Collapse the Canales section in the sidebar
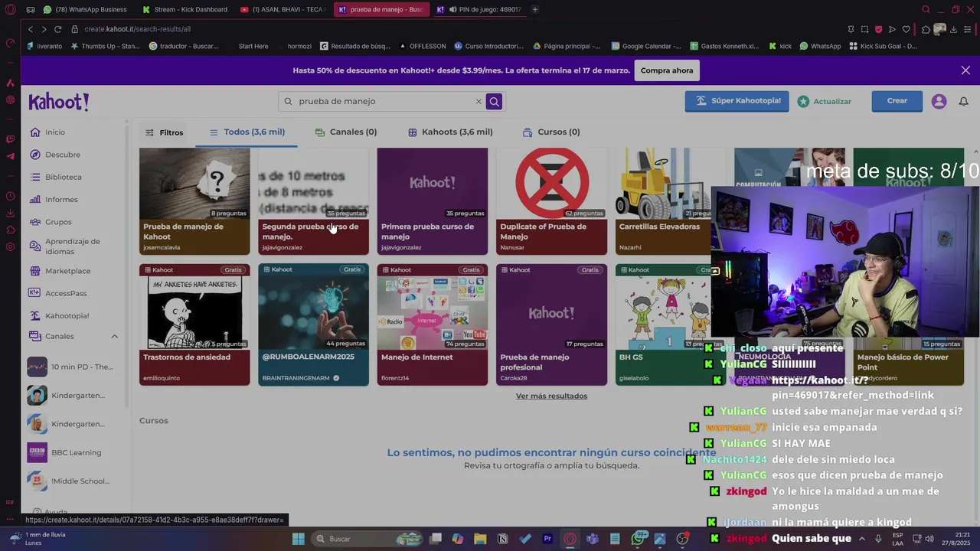Viewport: 980px width, 551px height. [115, 336]
